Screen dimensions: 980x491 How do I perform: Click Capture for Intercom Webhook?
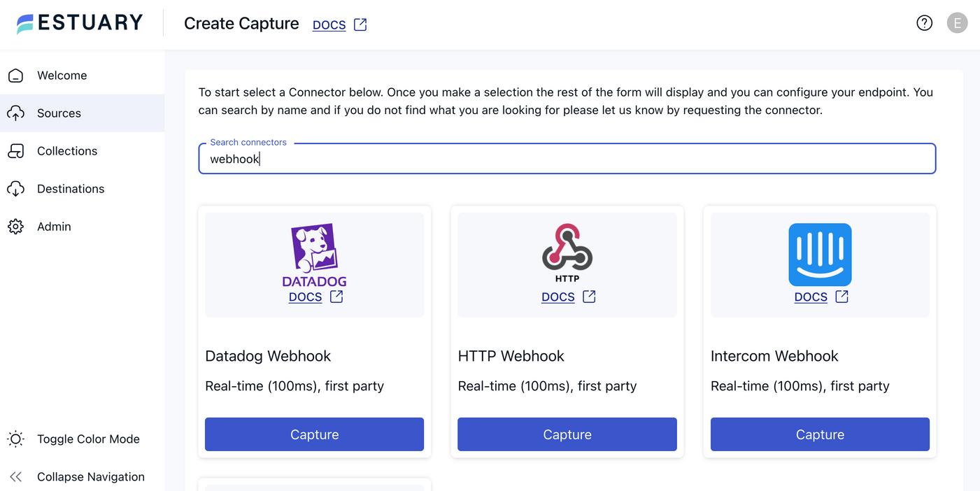(820, 434)
